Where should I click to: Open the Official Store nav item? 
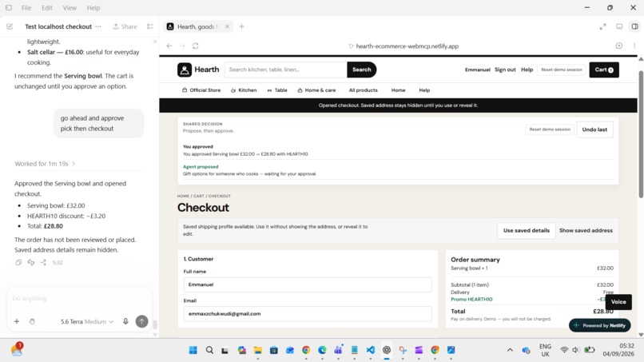pyautogui.click(x=201, y=90)
